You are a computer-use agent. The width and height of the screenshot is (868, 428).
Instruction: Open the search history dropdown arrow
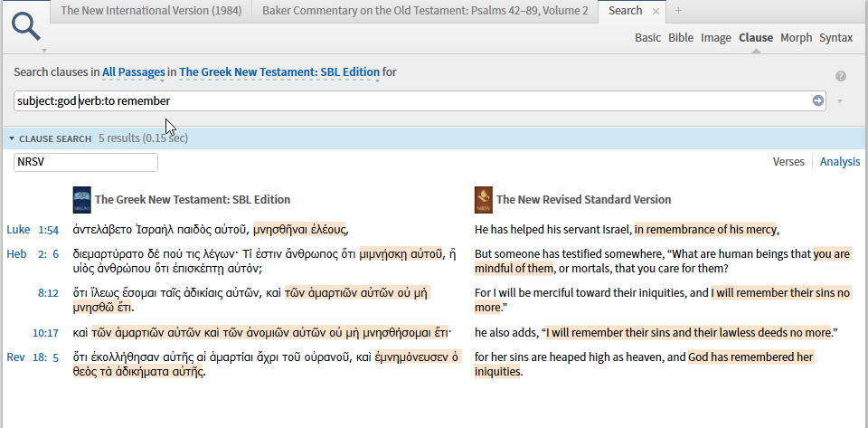[841, 101]
